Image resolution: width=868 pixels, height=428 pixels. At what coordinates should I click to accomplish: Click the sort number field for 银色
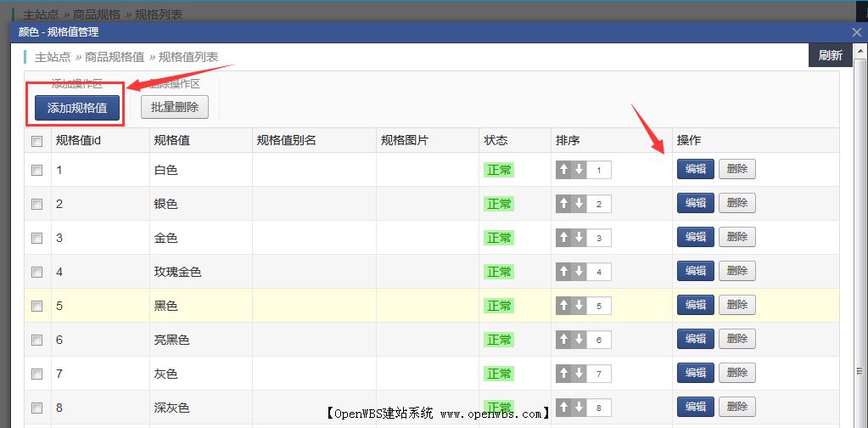pyautogui.click(x=599, y=204)
